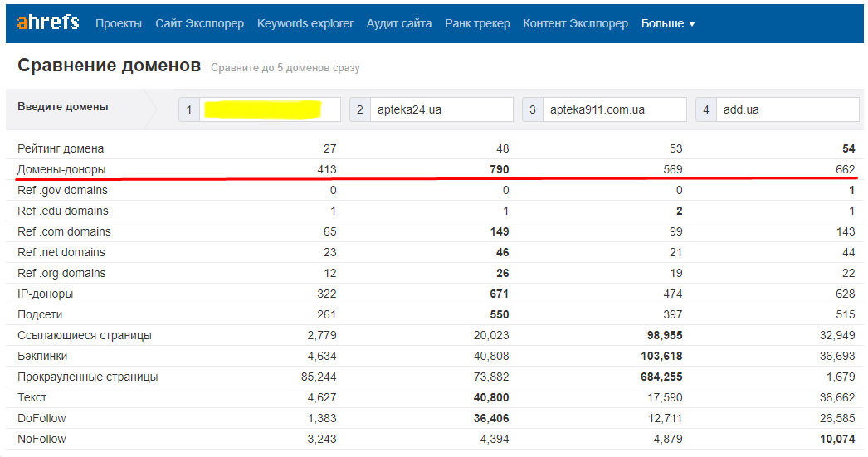Click the Рейтинг домена row label
Image resolution: width=868 pixels, height=457 pixels.
tap(61, 148)
